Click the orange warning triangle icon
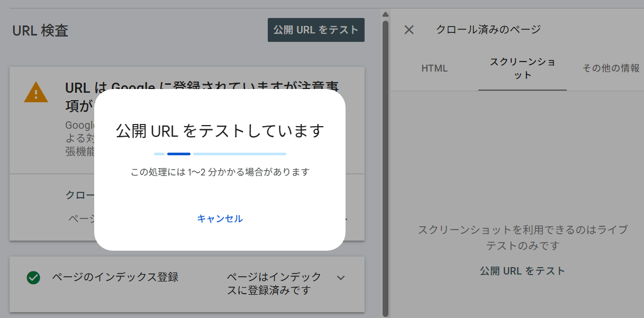 pyautogui.click(x=36, y=93)
